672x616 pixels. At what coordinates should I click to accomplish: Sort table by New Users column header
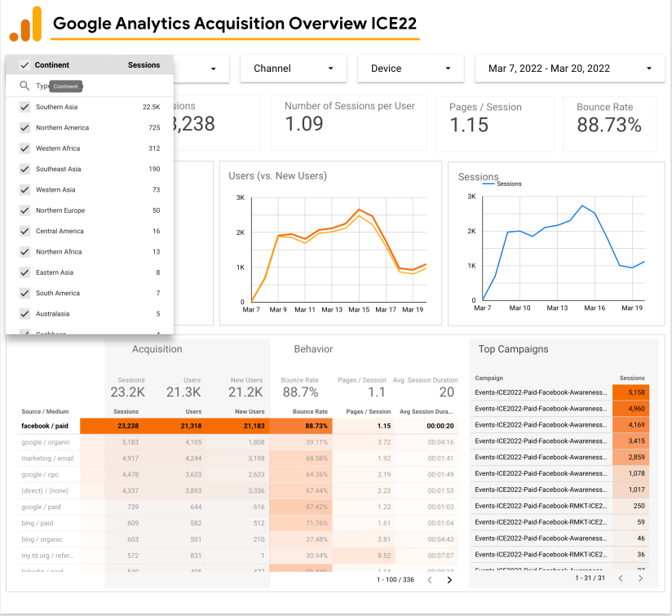[249, 412]
